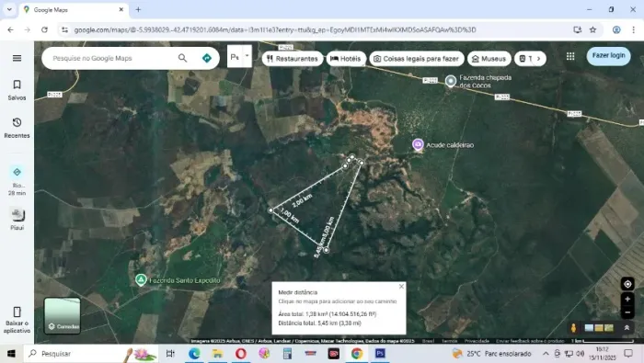Close the Medir distância panel
644x363 pixels.
(401, 287)
